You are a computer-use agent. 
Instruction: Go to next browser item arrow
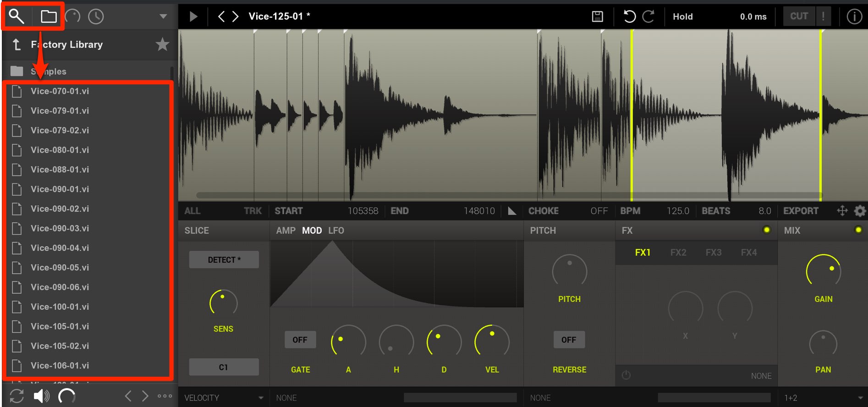point(145,396)
